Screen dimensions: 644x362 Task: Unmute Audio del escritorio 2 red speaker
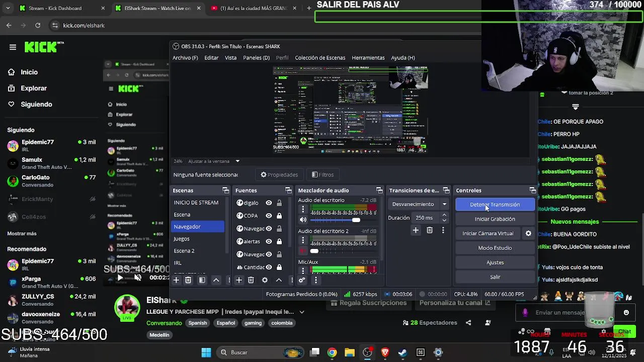(x=303, y=250)
